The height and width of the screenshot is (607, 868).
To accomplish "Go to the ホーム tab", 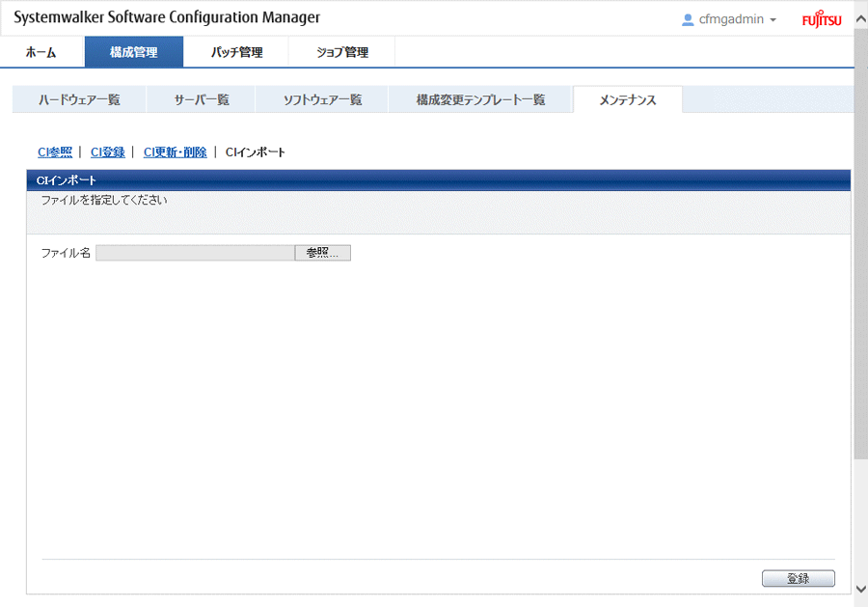I will pos(41,52).
